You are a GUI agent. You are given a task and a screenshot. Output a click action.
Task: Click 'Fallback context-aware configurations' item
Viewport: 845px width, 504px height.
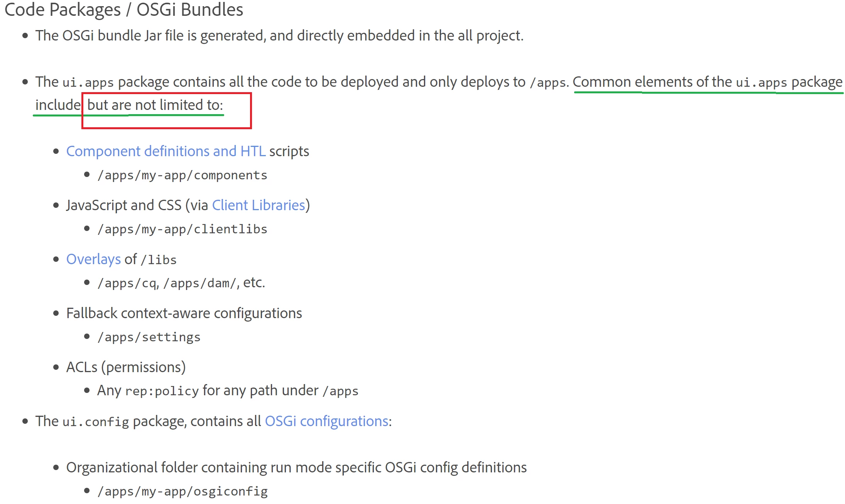184,313
